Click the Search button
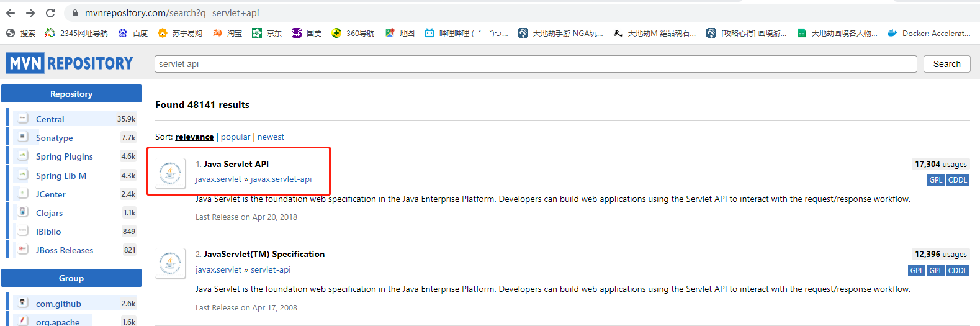 946,64
